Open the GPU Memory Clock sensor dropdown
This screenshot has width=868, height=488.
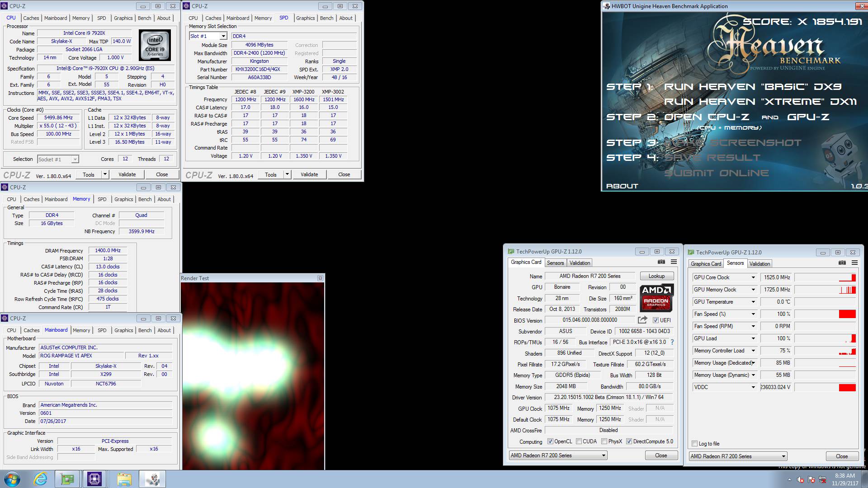pyautogui.click(x=753, y=290)
